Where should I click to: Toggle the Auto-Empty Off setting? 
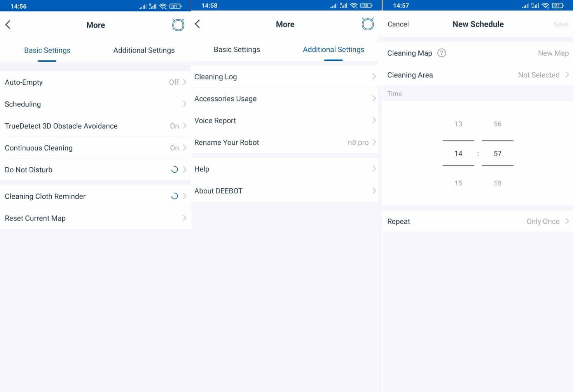point(174,82)
